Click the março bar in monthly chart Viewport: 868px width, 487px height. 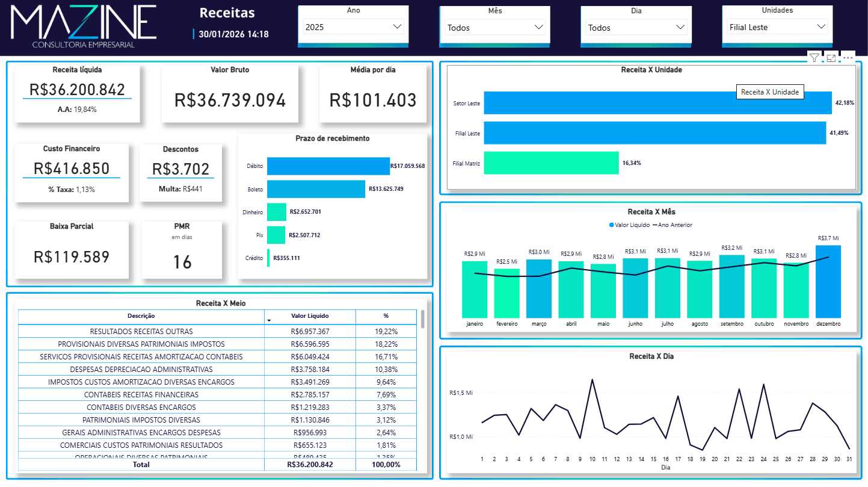tap(538, 289)
